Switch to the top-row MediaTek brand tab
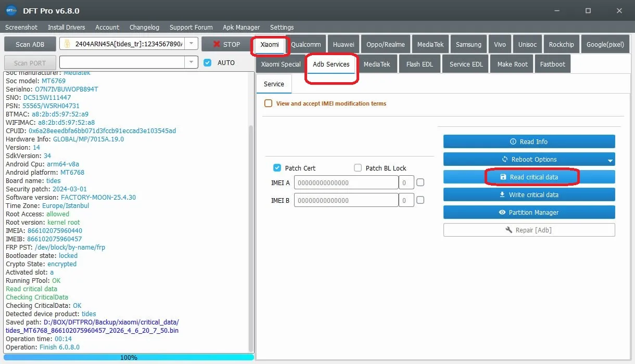Image resolution: width=635 pixels, height=364 pixels. tap(430, 44)
